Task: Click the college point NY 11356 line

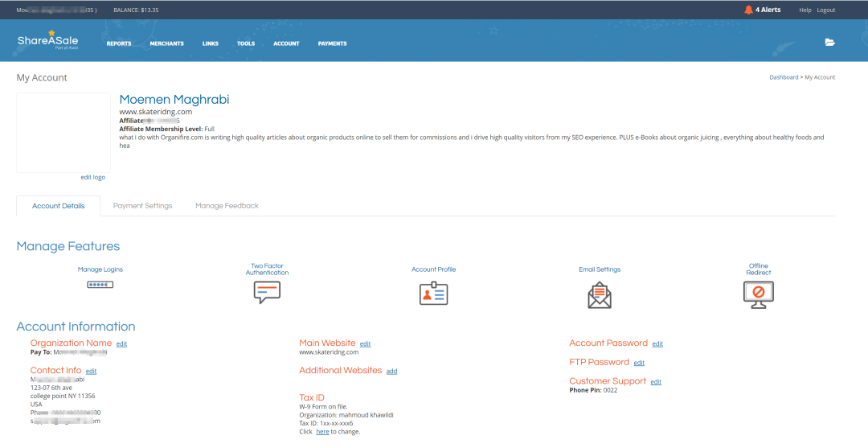Action: click(63, 396)
